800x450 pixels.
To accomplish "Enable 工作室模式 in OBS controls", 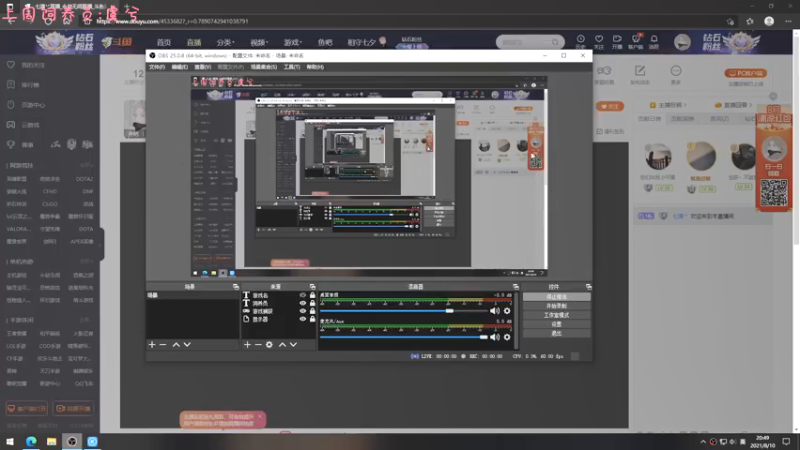I will pyautogui.click(x=556, y=315).
